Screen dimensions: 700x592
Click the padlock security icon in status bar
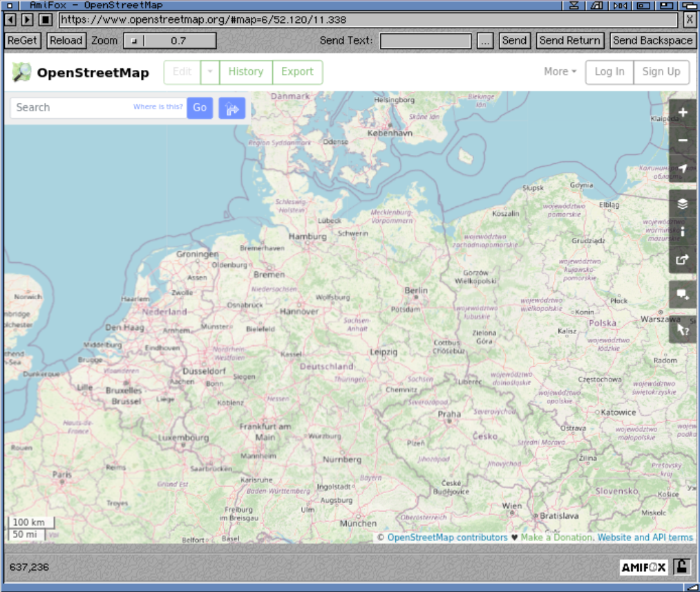point(682,567)
